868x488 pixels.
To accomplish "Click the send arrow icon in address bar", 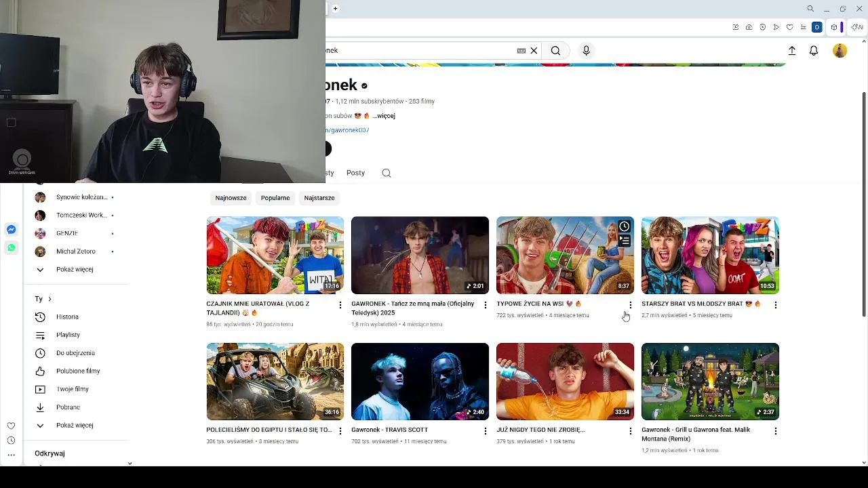I will pos(776,27).
